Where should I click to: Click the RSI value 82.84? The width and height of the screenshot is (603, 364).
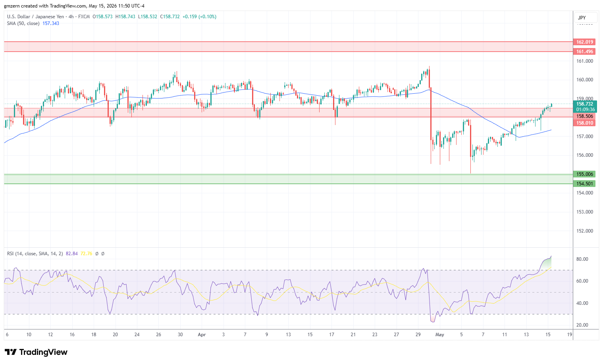[x=72, y=254]
